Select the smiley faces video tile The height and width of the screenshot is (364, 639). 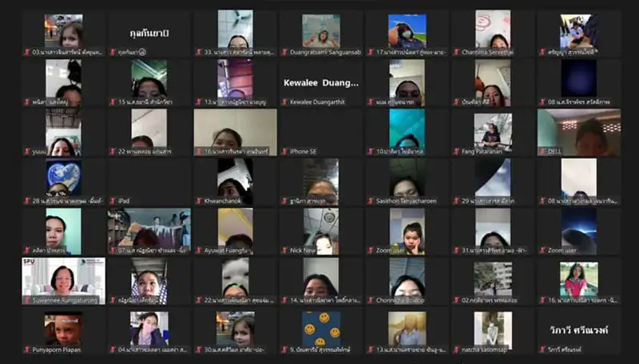(x=321, y=327)
